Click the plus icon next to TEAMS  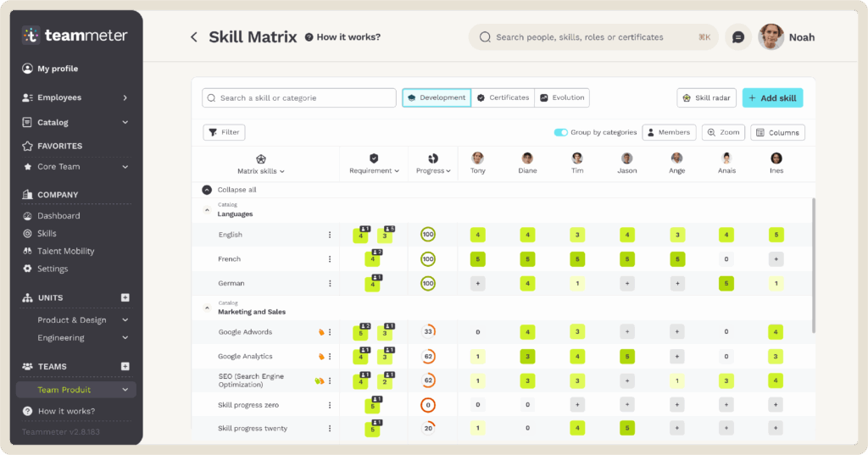[125, 367]
